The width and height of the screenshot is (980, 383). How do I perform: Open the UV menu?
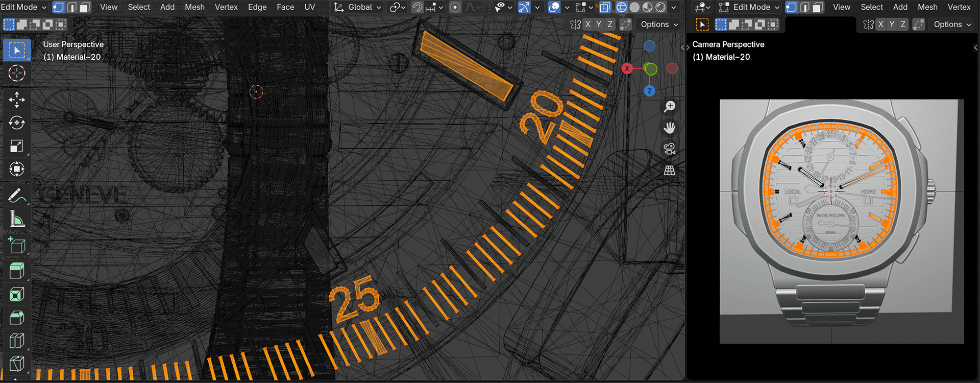[x=309, y=7]
